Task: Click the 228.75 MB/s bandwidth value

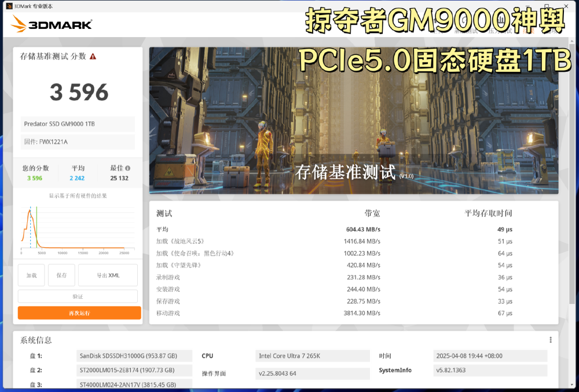Action: click(364, 301)
